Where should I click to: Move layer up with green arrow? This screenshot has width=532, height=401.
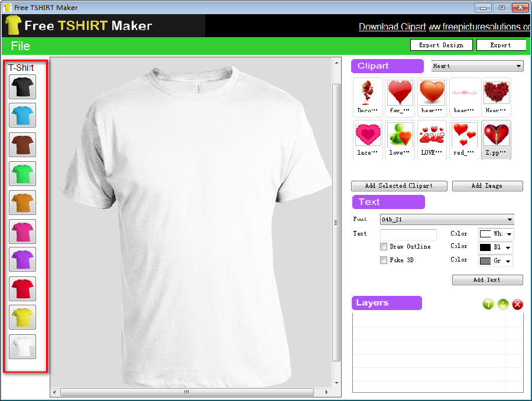pos(488,304)
